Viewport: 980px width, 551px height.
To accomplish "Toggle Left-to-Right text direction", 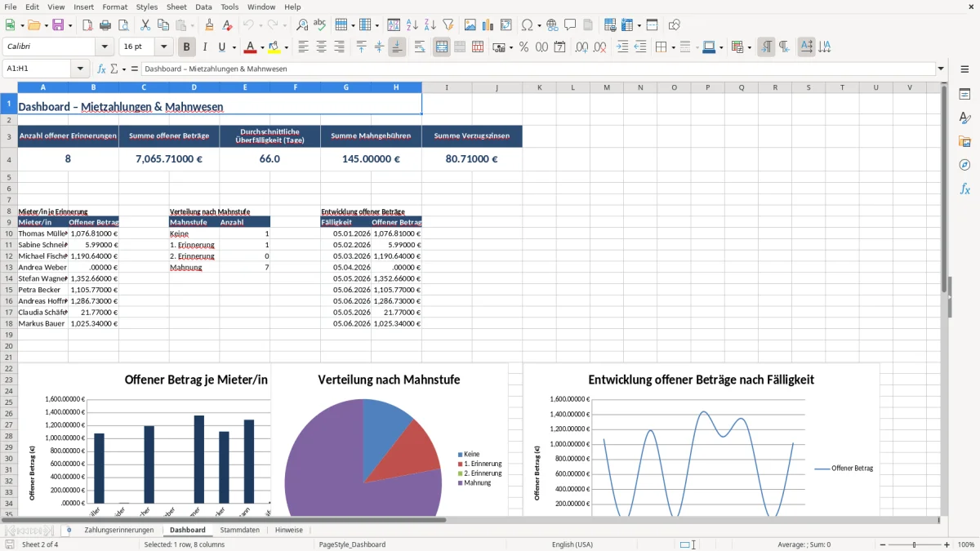I will [x=766, y=47].
